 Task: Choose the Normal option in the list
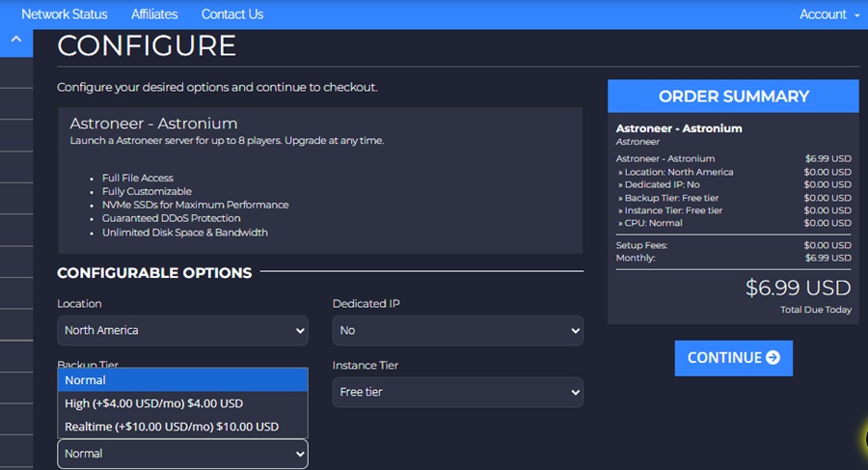(x=182, y=380)
